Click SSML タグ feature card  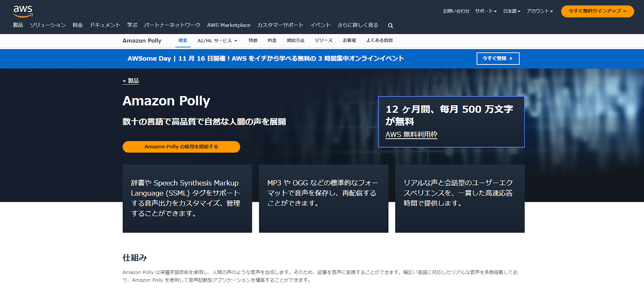coord(187,199)
